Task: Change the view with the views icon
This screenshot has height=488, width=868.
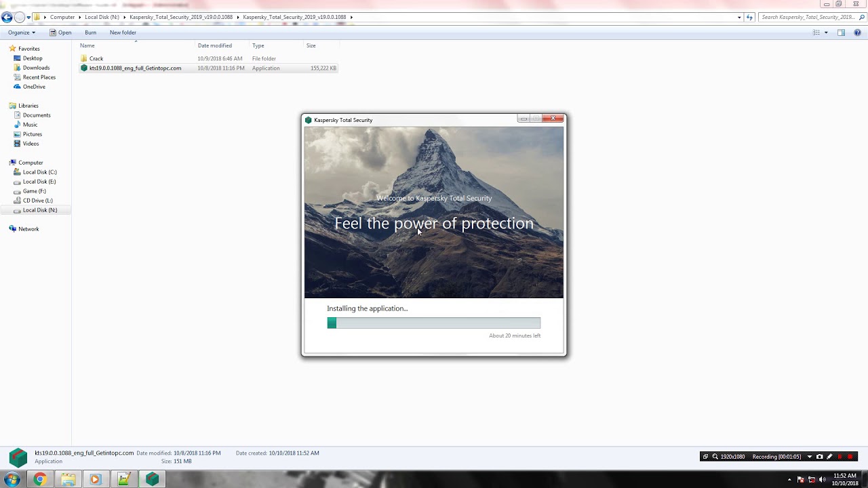Action: click(x=816, y=33)
